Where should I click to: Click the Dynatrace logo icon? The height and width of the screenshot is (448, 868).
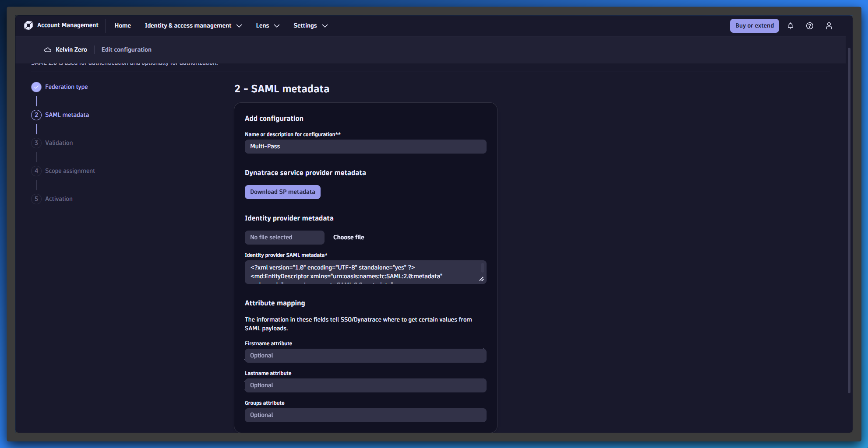28,25
